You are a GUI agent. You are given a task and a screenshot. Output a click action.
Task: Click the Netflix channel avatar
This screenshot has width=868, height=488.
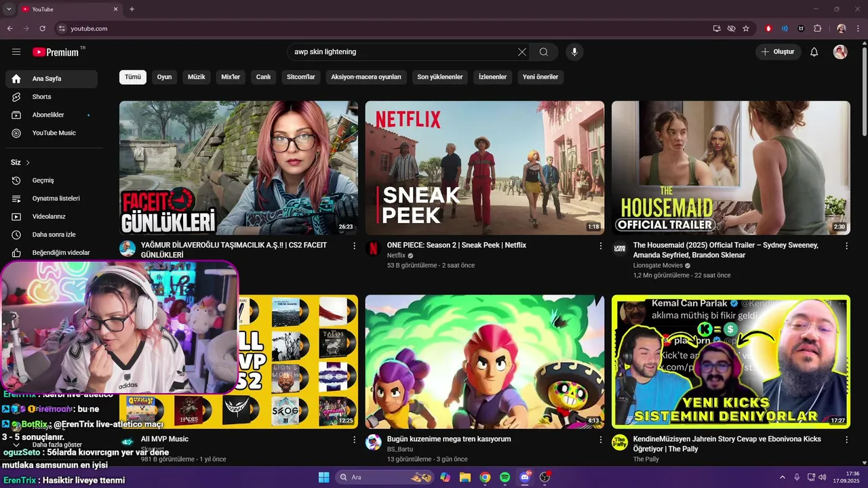[x=374, y=249]
